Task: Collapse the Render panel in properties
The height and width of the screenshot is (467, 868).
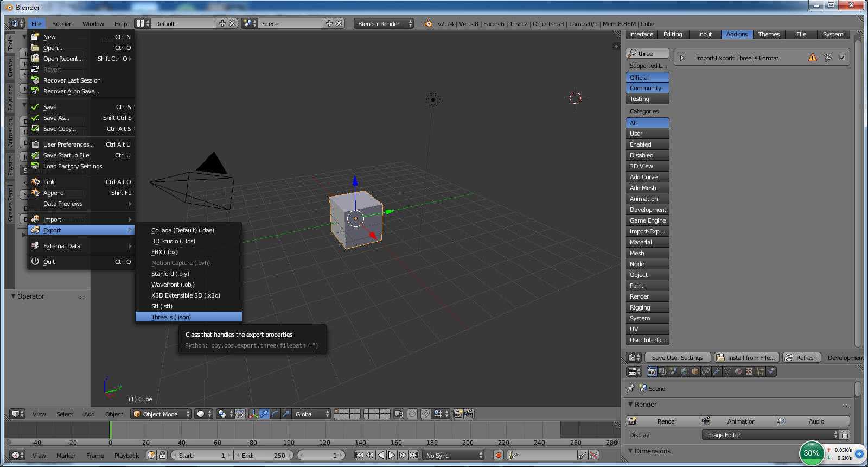Action: click(630, 404)
